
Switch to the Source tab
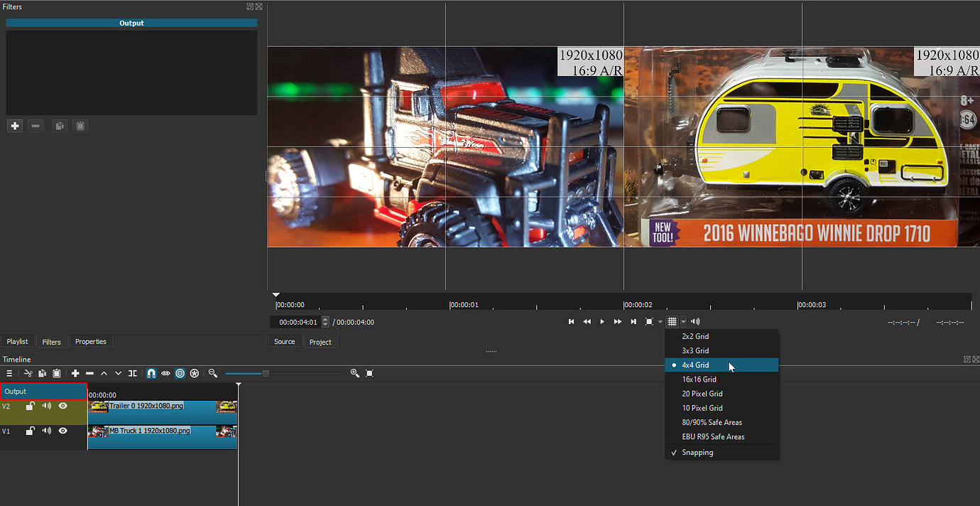coord(284,341)
